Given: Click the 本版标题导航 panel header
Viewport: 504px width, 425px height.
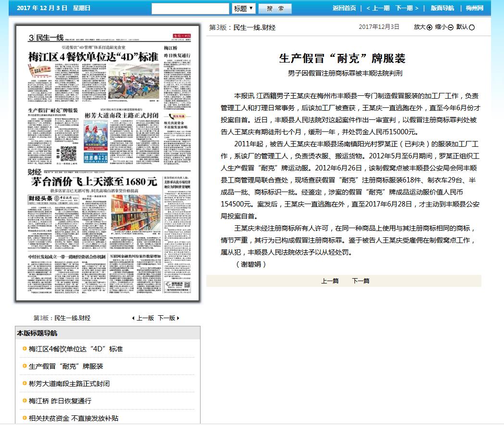Looking at the screenshot, I should (108, 333).
